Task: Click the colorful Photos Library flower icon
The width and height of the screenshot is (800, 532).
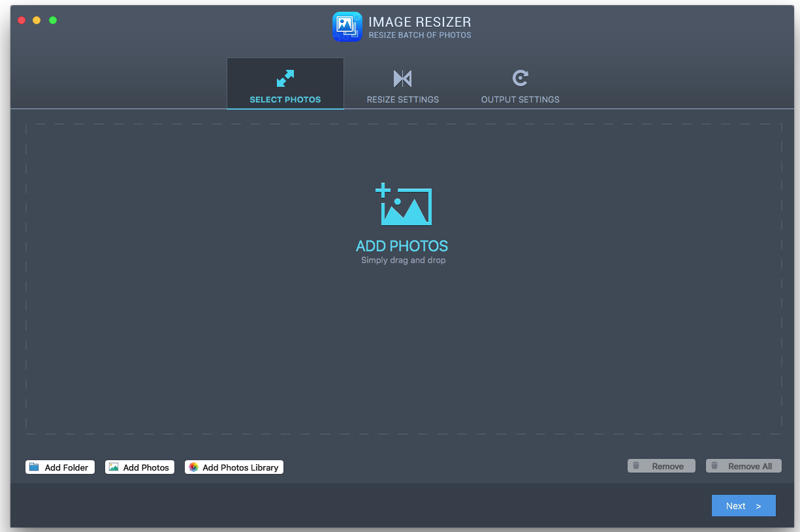Action: (193, 467)
